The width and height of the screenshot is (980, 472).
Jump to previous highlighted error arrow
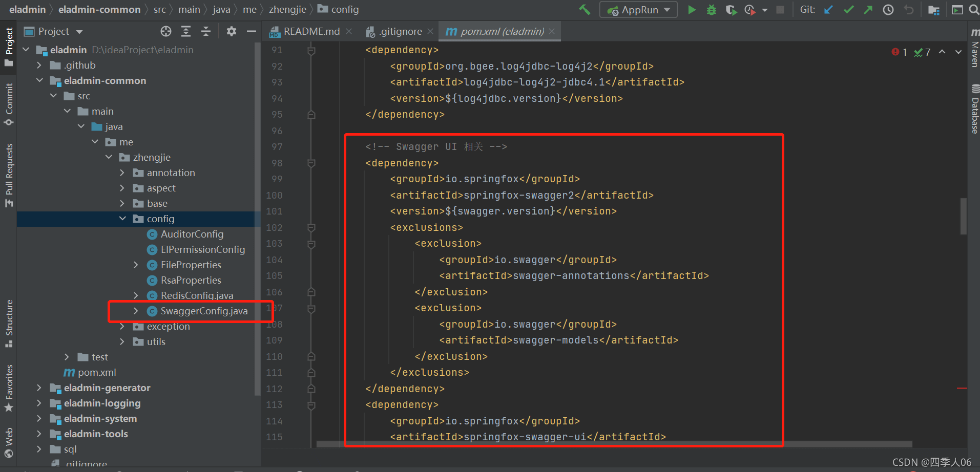pos(942,52)
